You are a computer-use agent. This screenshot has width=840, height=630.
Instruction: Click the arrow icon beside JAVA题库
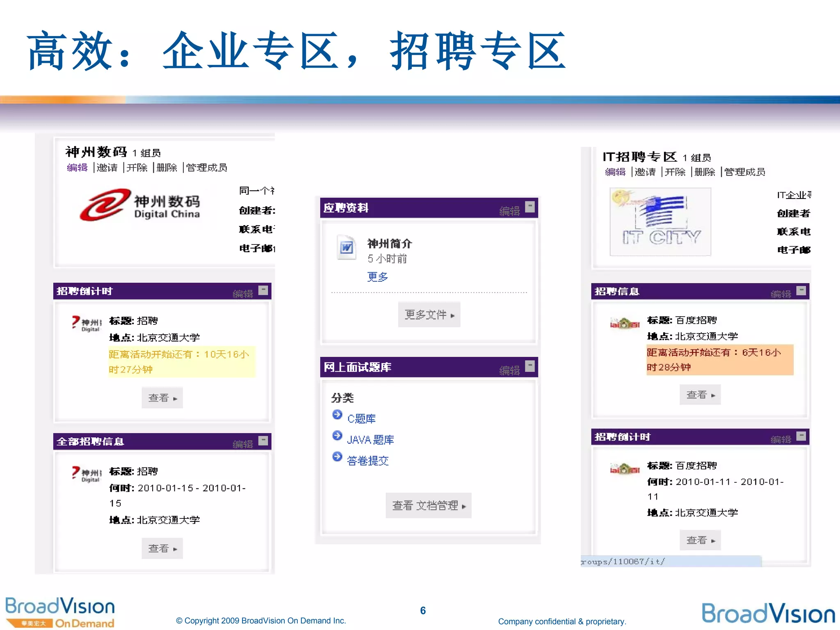tap(337, 436)
